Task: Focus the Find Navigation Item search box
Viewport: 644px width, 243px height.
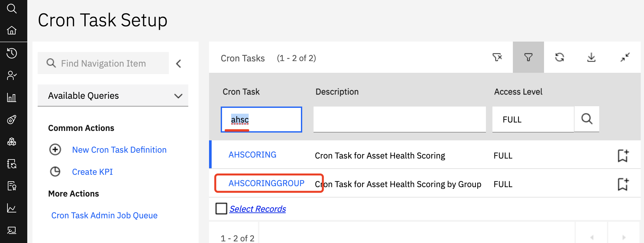Action: 103,63
